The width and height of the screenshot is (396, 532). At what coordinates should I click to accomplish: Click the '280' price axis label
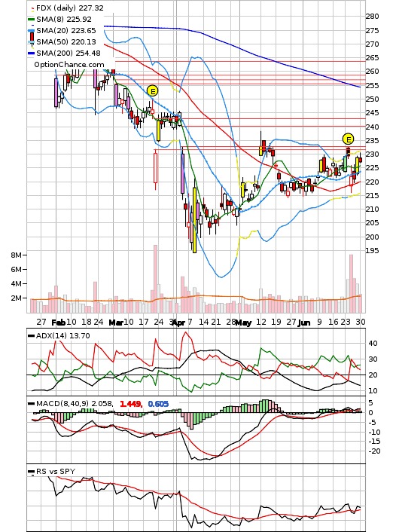(372, 17)
